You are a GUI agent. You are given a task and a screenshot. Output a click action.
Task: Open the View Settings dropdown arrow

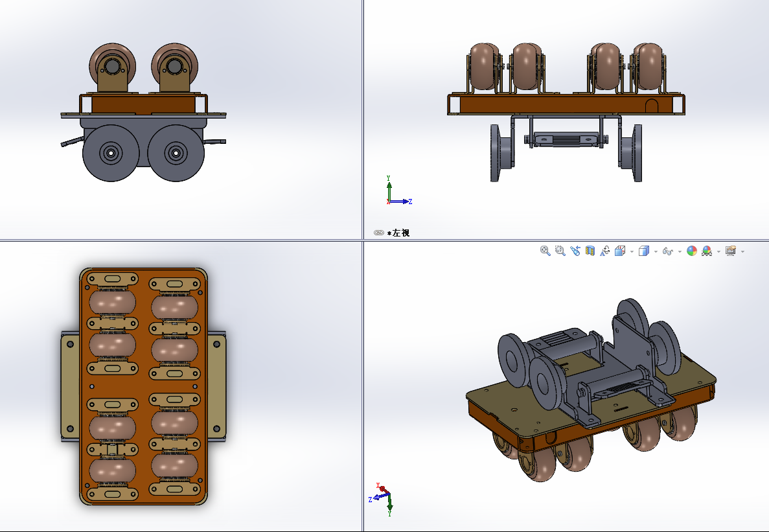coord(743,251)
